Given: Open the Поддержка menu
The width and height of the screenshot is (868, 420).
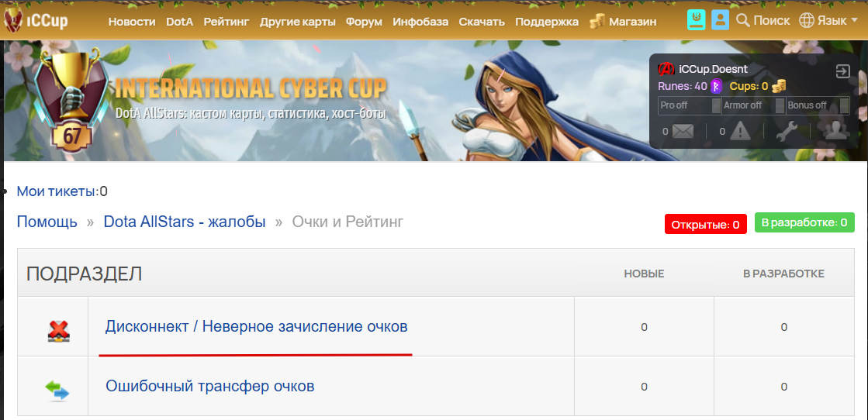Looking at the screenshot, I should click(x=547, y=22).
